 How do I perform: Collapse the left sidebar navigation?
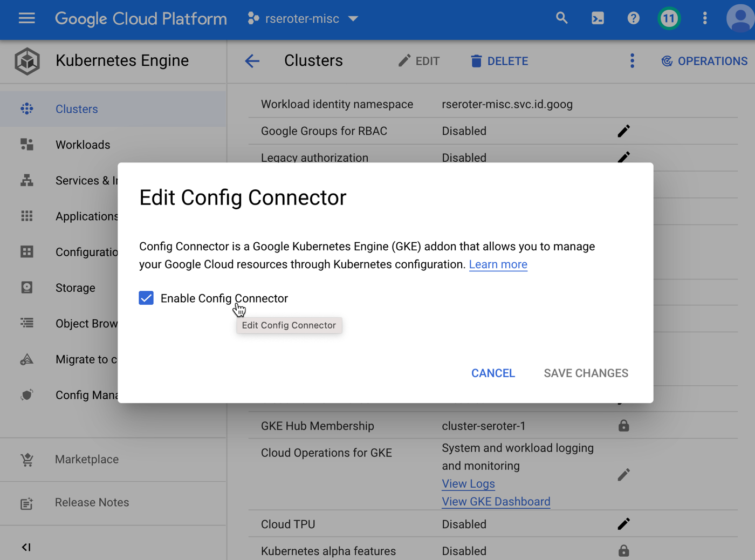coord(26,547)
